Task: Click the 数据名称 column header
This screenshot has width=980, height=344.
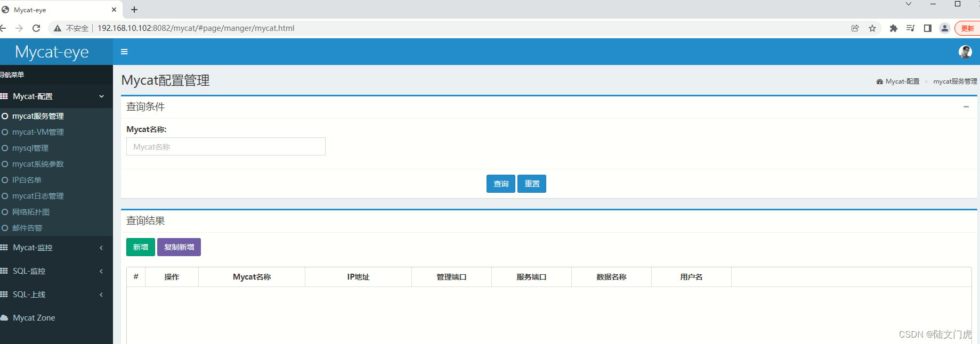Action: (612, 277)
